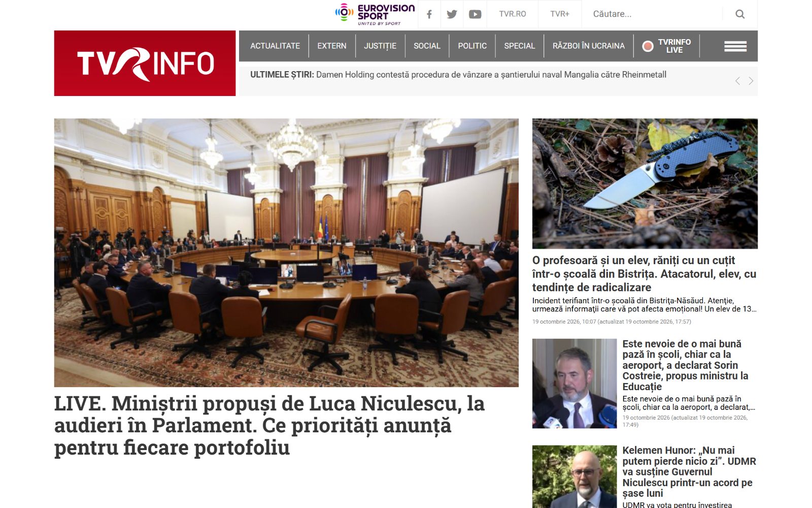The width and height of the screenshot is (812, 508).
Task: Show next headline in Ultimele Știri
Action: (x=751, y=81)
